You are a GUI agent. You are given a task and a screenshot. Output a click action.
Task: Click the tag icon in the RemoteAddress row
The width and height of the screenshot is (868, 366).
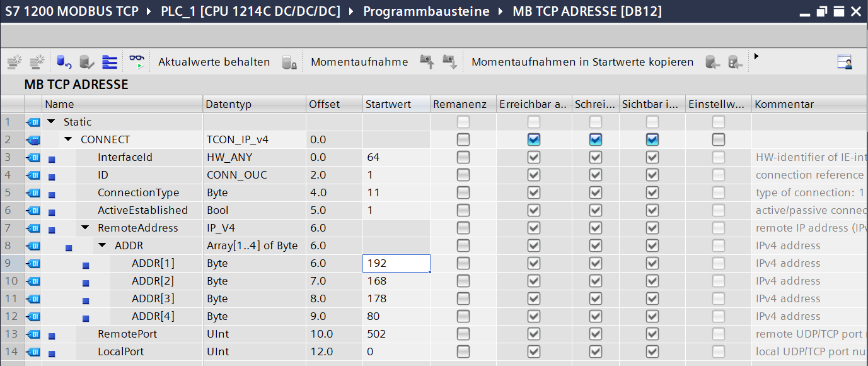click(33, 228)
